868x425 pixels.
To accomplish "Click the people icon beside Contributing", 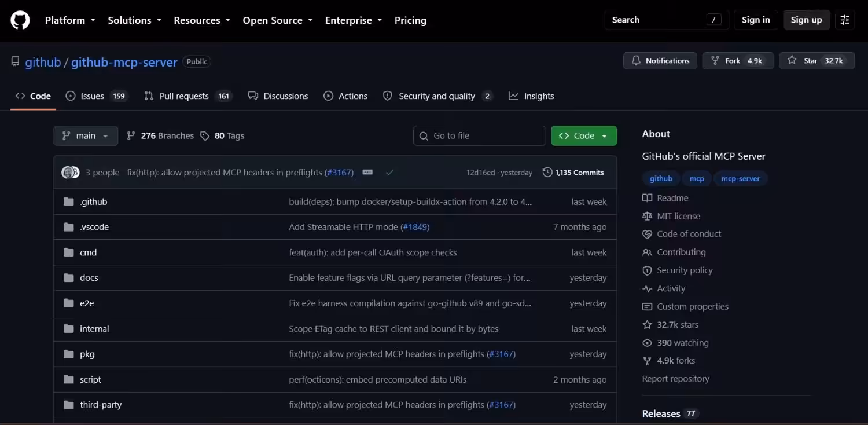I will [647, 252].
